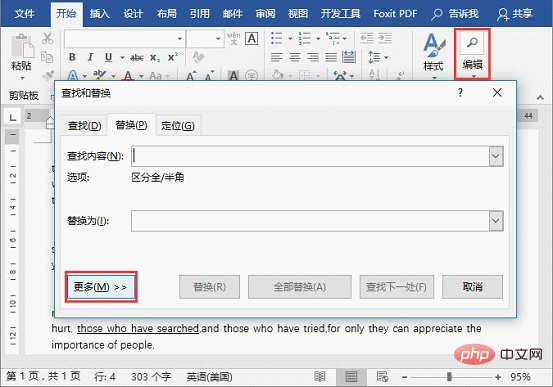Click the 告诉我 Tell me search box
This screenshot has height=387, width=553.
[x=455, y=14]
